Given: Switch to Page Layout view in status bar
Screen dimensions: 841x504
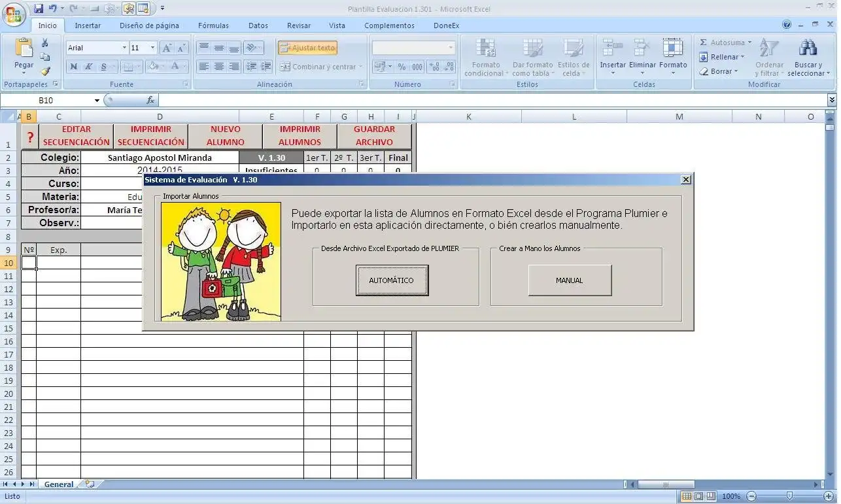Looking at the screenshot, I should click(x=698, y=496).
